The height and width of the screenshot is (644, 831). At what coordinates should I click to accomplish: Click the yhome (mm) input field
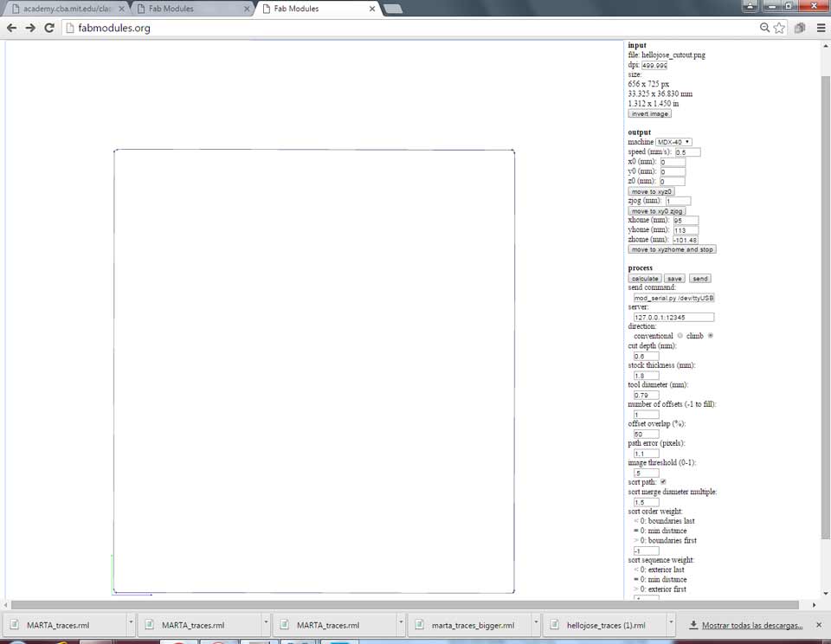686,230
